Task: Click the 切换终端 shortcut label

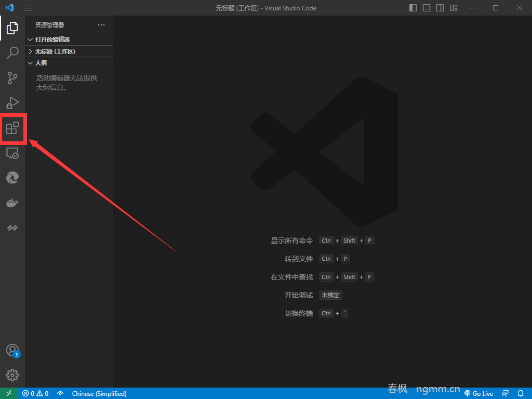Action: (x=299, y=313)
